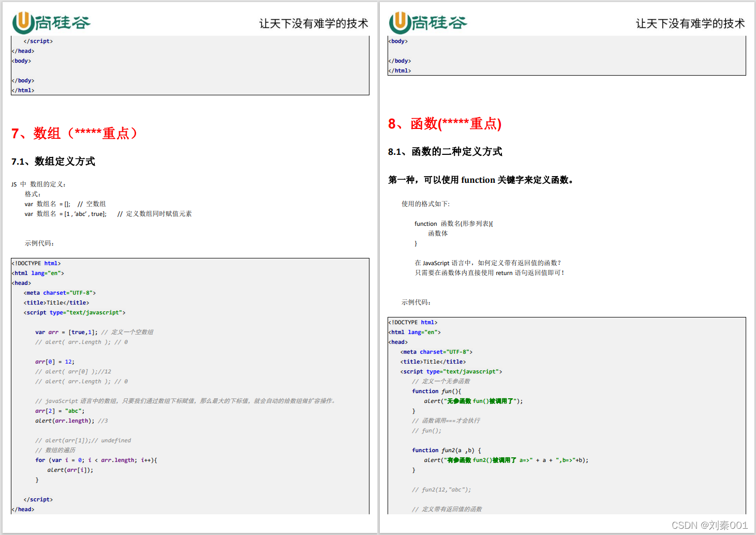Click comment // fun2(12,"abc");
The image size is (756, 535).
coord(441,490)
